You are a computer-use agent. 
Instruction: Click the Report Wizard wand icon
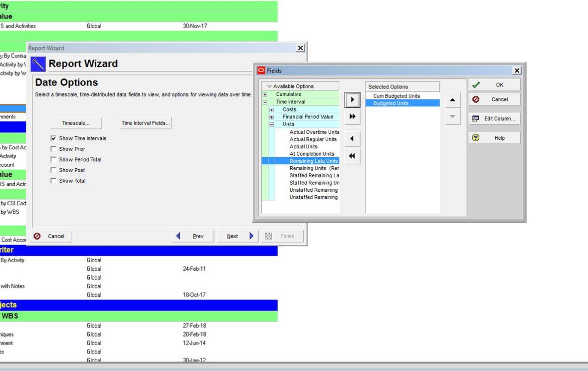pos(38,64)
